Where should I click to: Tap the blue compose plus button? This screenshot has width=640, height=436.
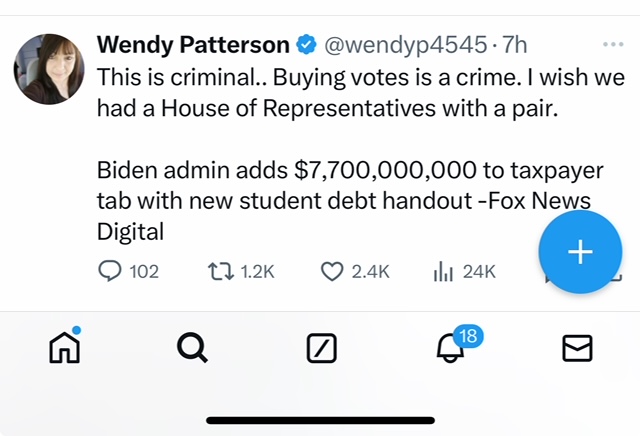click(580, 253)
